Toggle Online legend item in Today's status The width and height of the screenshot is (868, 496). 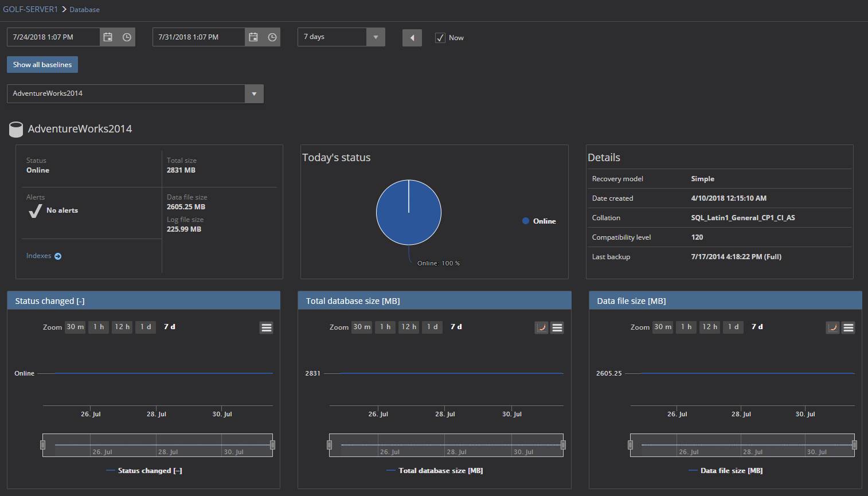(539, 221)
